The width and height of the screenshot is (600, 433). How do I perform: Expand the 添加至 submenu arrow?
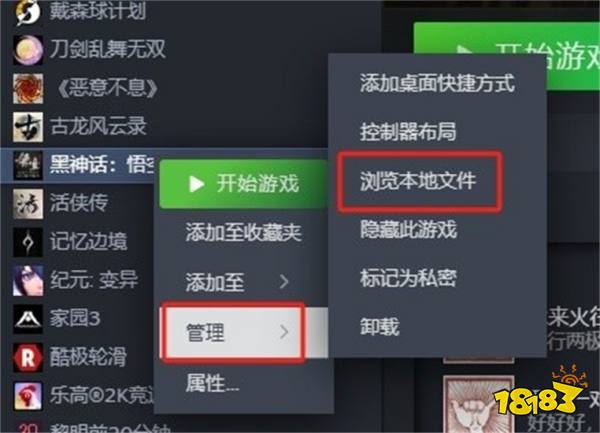[x=284, y=282]
